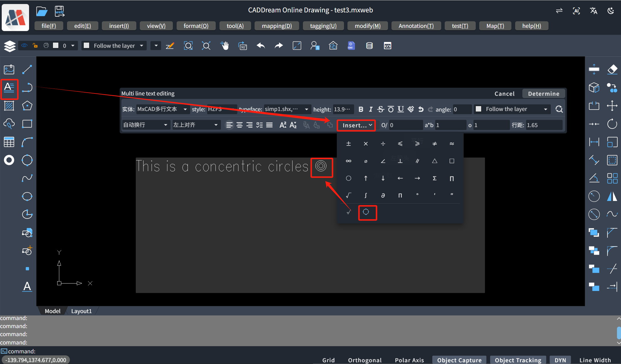Click the text color swatch
The width and height of the screenshot is (621, 364).
tap(478, 109)
